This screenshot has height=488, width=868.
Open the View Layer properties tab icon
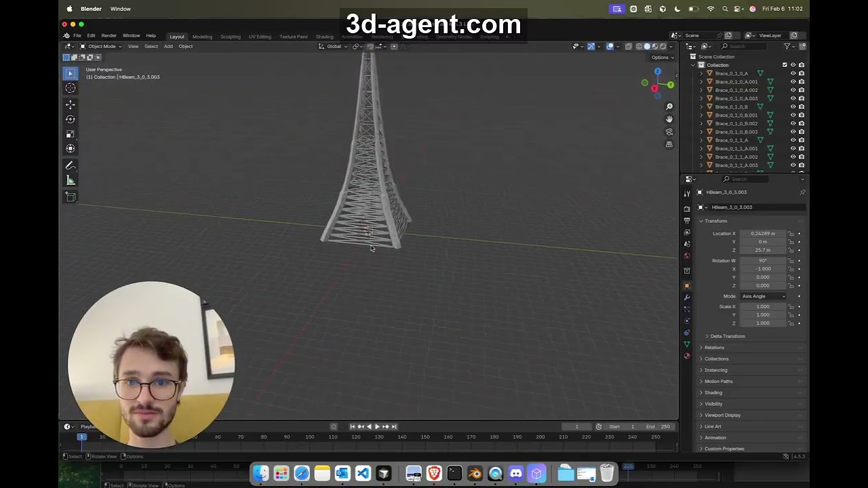click(x=687, y=232)
